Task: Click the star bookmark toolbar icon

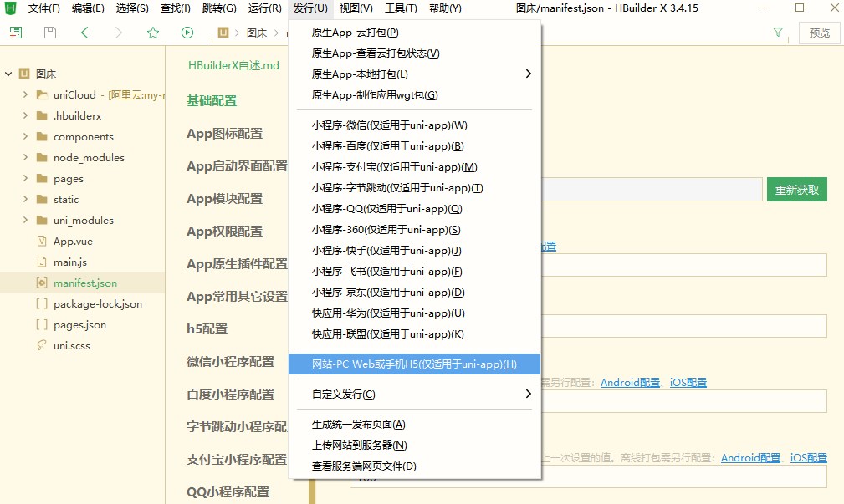Action: [x=152, y=33]
